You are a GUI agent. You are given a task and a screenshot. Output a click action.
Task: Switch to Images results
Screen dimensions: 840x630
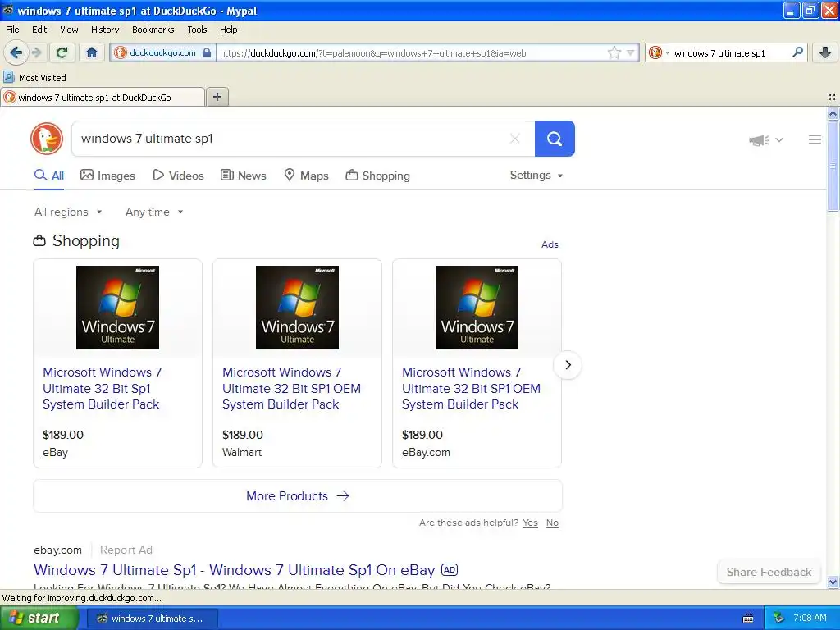click(x=107, y=176)
